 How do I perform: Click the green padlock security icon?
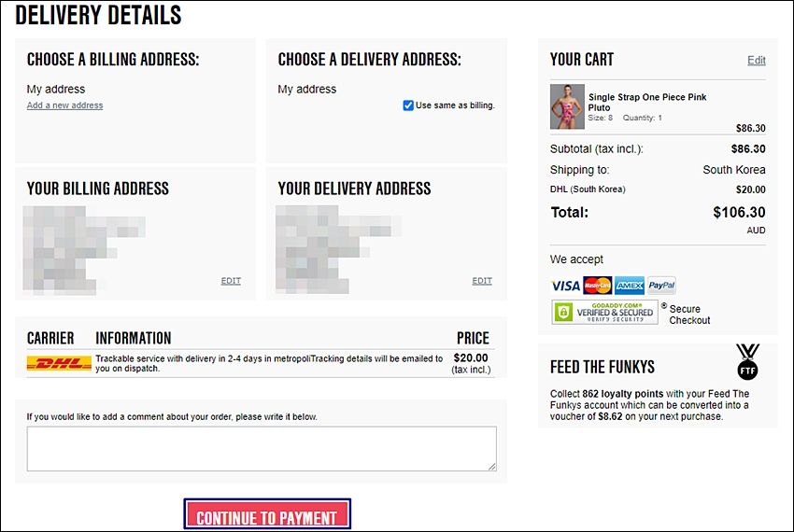pyautogui.click(x=563, y=313)
